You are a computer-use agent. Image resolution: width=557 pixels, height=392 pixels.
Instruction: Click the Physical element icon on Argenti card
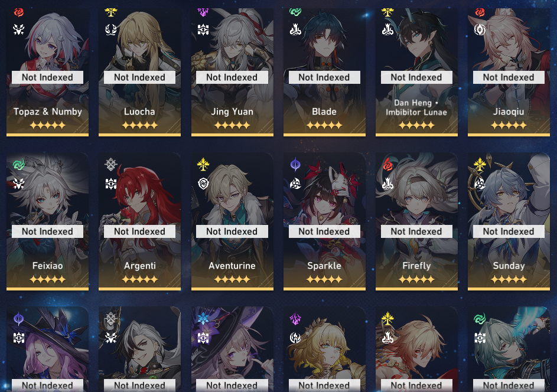[111, 164]
